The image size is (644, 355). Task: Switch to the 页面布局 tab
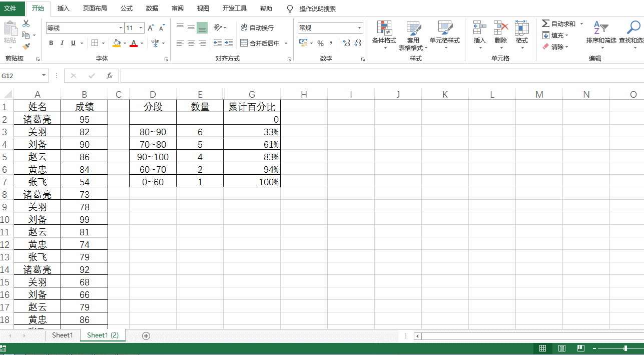[x=95, y=9]
